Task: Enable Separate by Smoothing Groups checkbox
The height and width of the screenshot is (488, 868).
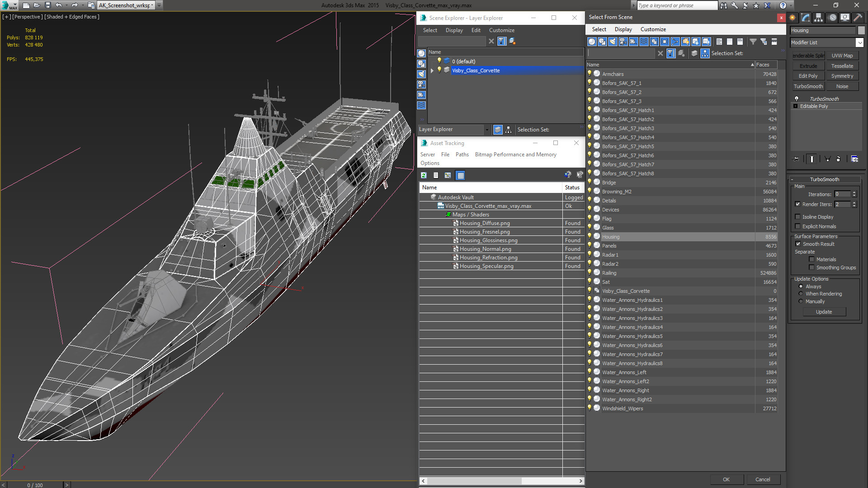Action: click(811, 267)
